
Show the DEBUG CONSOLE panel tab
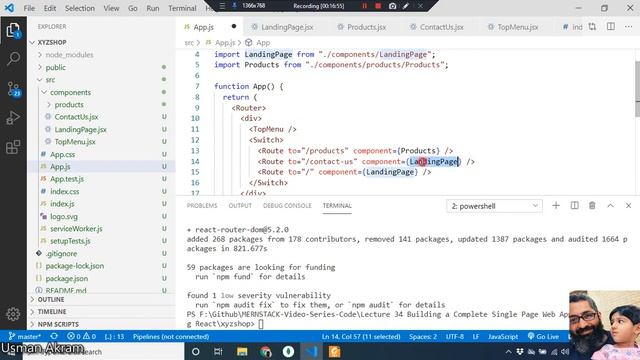pos(287,206)
